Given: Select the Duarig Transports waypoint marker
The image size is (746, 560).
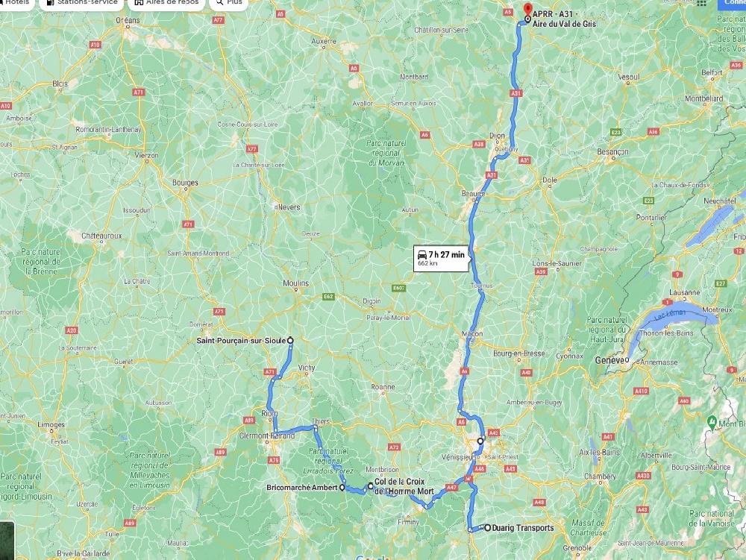Looking at the screenshot, I should point(488,527).
